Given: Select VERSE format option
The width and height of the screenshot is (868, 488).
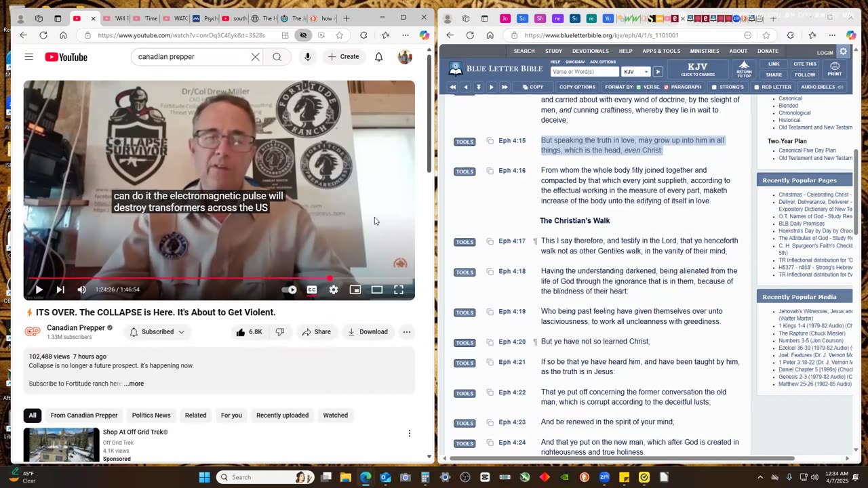Looking at the screenshot, I should (648, 87).
